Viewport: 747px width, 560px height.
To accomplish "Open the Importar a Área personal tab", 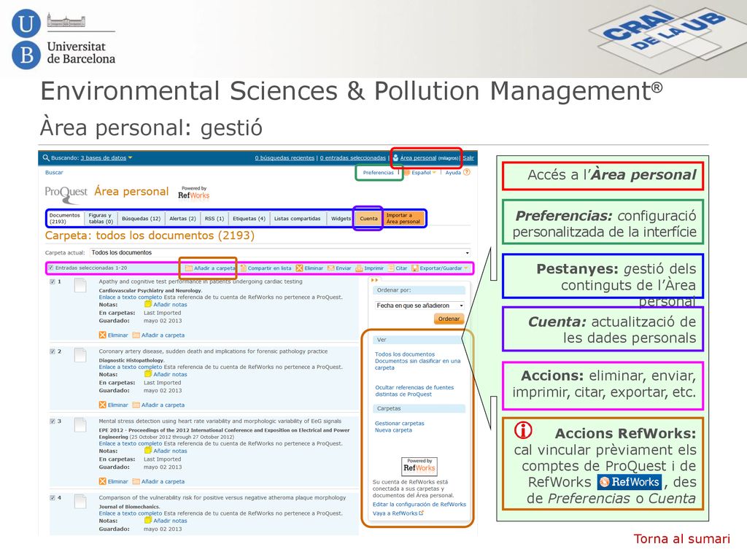I will coord(403,219).
